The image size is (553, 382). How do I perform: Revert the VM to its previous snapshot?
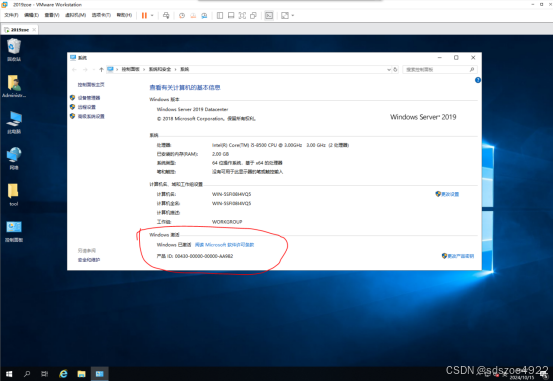pyautogui.click(x=193, y=16)
